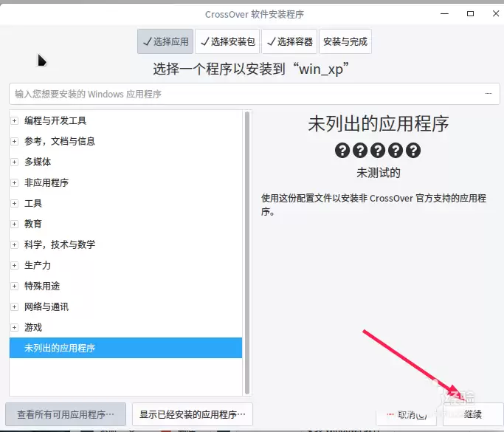This screenshot has width=504, height=432.
Task: Select the 网络与通讯 label
Action: [46, 307]
